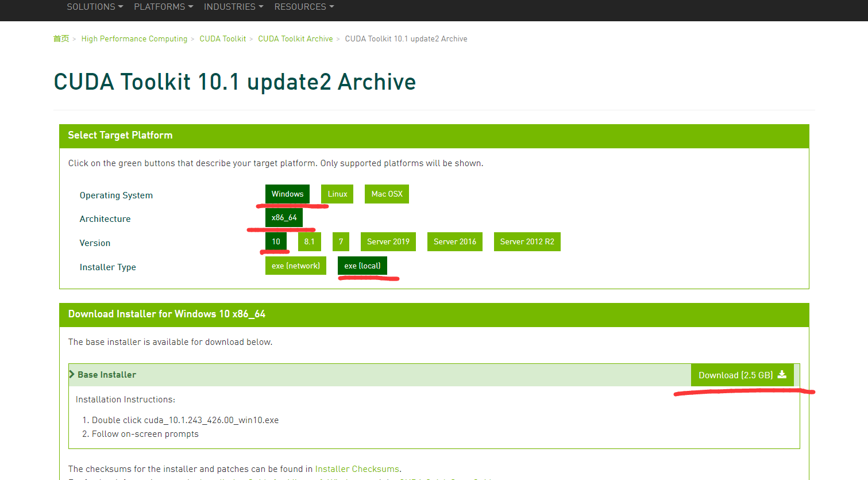This screenshot has height=480, width=868.
Task: Open CUDA Toolkit Archive breadcrumb link
Action: (295, 39)
